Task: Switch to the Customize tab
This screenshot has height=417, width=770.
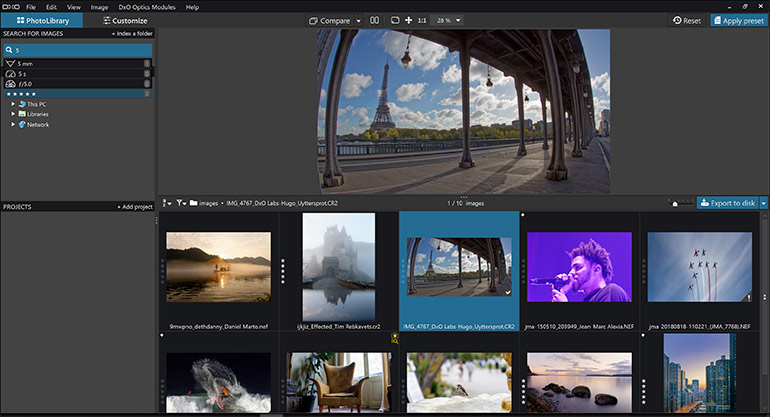Action: (x=124, y=20)
